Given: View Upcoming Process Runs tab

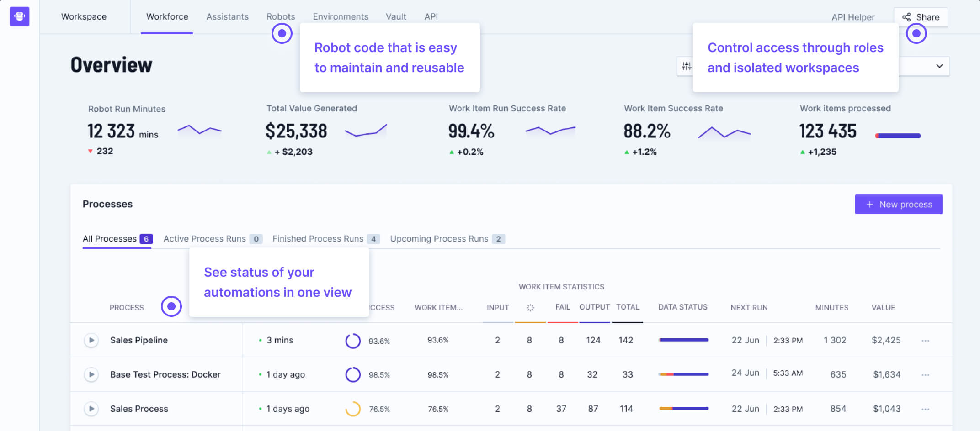Looking at the screenshot, I should point(447,239).
